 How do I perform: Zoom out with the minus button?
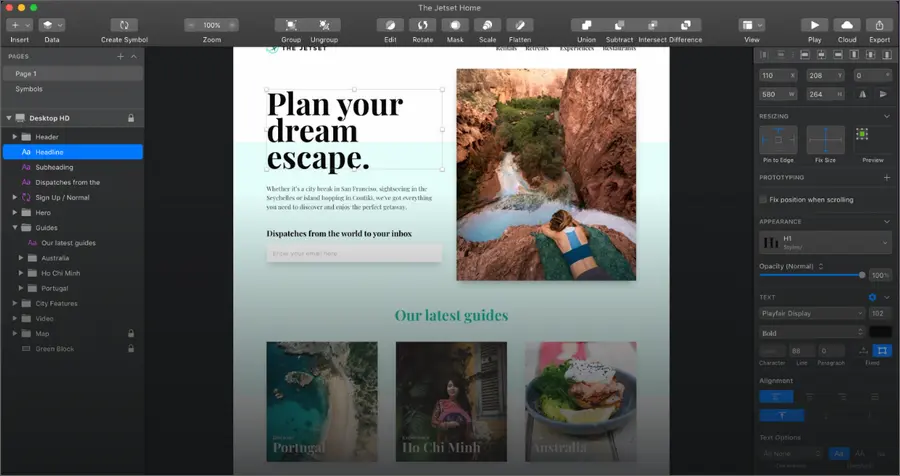[x=191, y=25]
